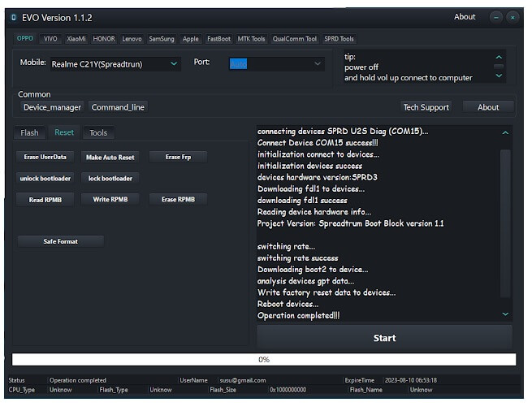Select the Reset sub-tab
Screen dimensions: 532x411
(x=64, y=132)
